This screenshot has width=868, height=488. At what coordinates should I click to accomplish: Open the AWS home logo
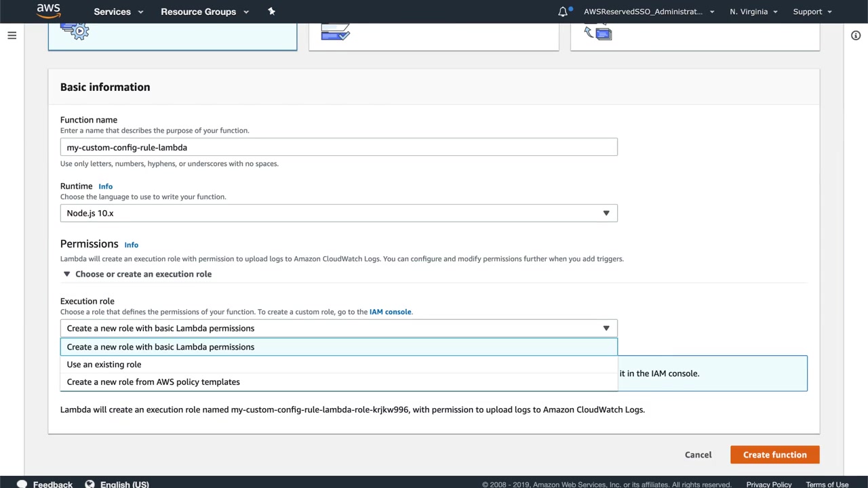[48, 11]
